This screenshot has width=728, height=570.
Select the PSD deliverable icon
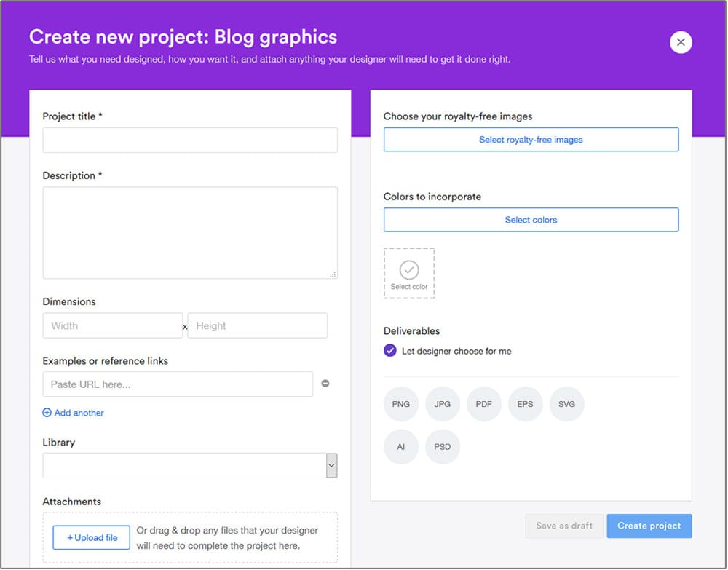tap(443, 448)
